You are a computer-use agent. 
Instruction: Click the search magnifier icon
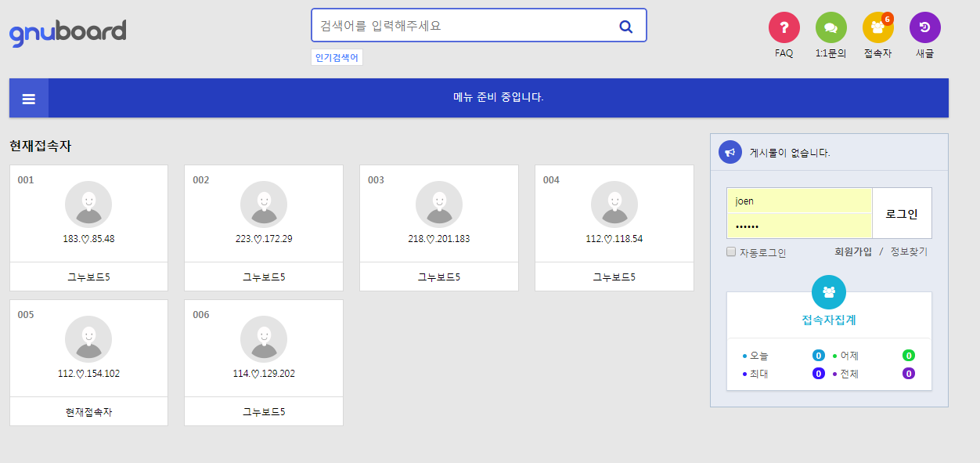(x=625, y=26)
